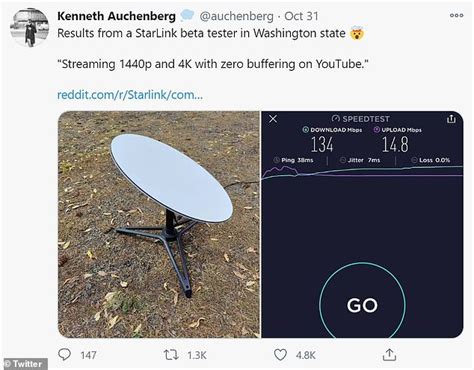Tap the GO speed test button
Image resolution: width=474 pixels, height=370 pixels.
[x=362, y=305]
